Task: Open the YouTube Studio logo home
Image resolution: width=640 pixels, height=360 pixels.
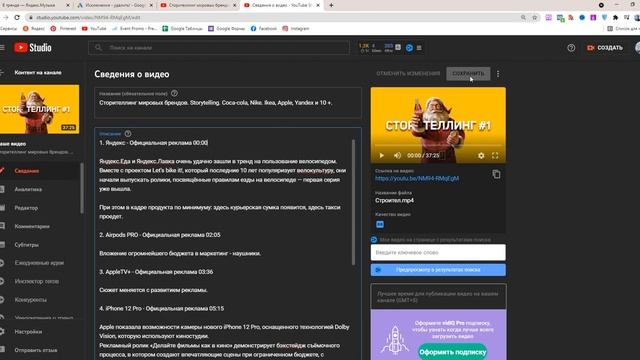Action: pos(33,48)
